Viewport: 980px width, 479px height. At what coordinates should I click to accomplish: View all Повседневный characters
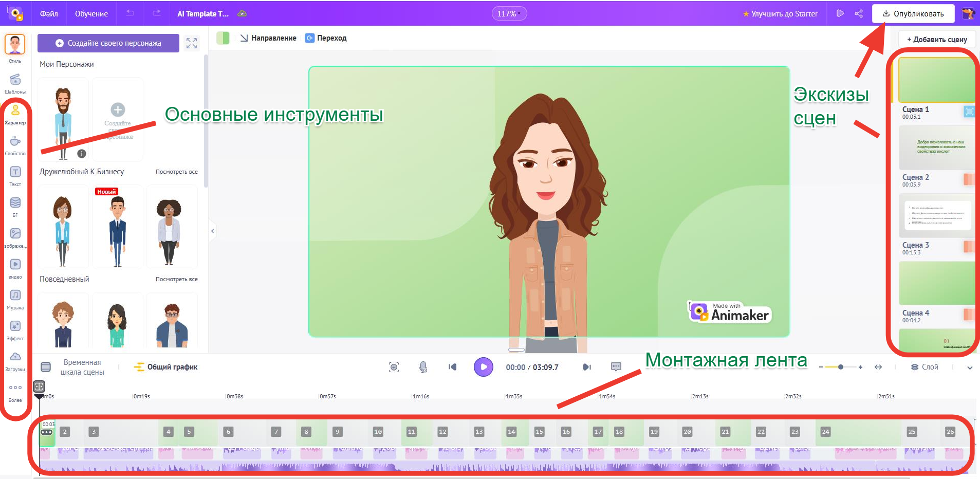pos(177,279)
